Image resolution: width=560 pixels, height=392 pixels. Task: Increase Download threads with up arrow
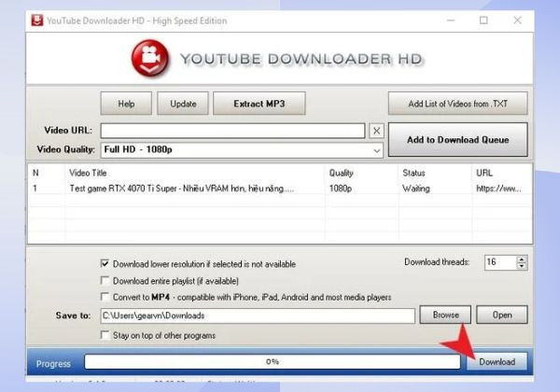point(522,259)
